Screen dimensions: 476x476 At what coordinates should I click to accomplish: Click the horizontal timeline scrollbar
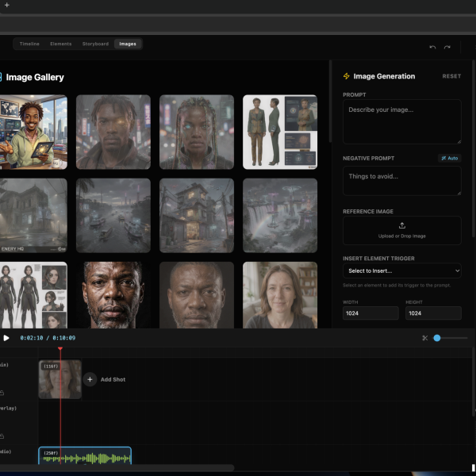[x=117, y=468]
